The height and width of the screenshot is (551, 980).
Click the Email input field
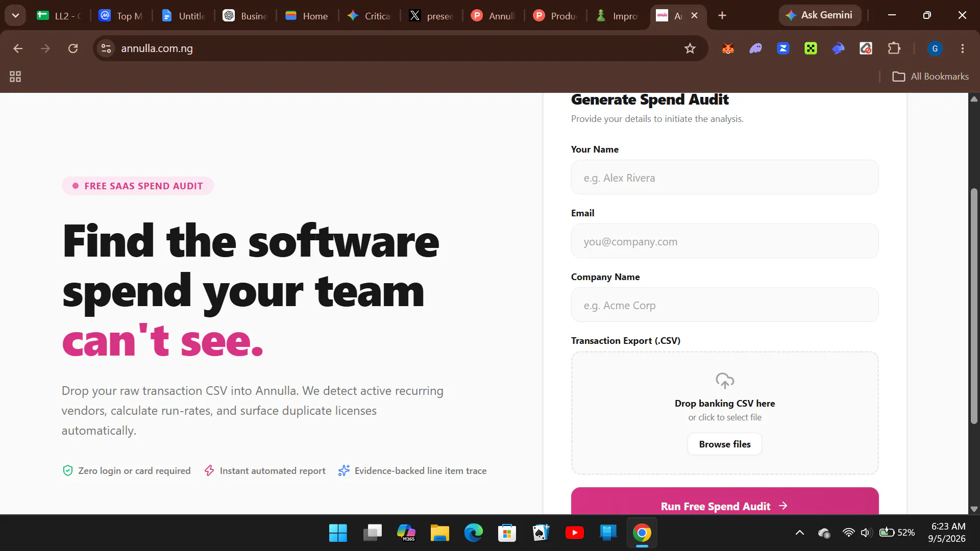725,241
